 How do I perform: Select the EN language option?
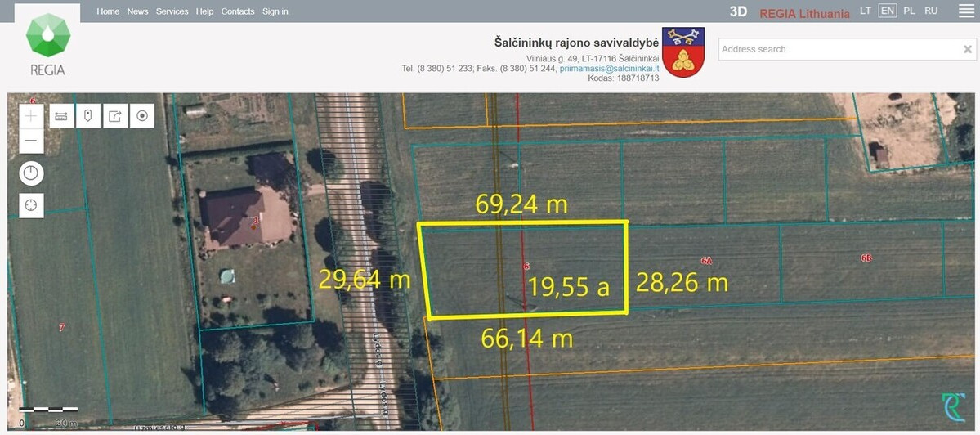(887, 11)
